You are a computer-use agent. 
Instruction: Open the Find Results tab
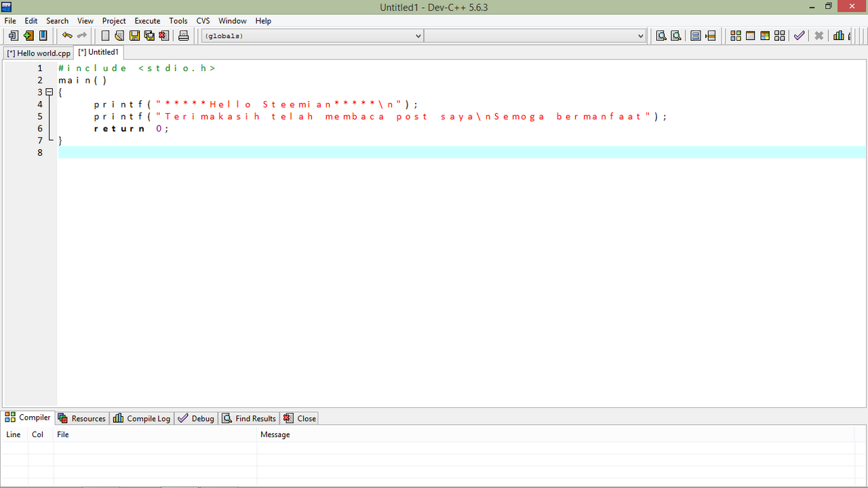pyautogui.click(x=249, y=418)
